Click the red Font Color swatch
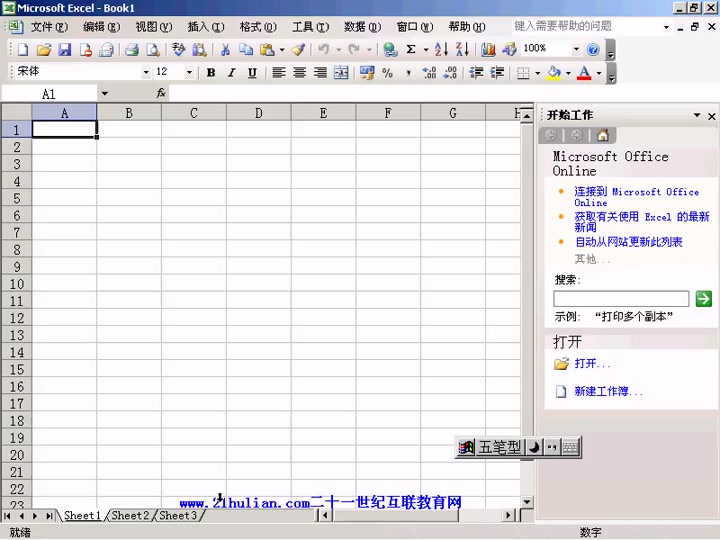This screenshot has width=720, height=540. 584,73
